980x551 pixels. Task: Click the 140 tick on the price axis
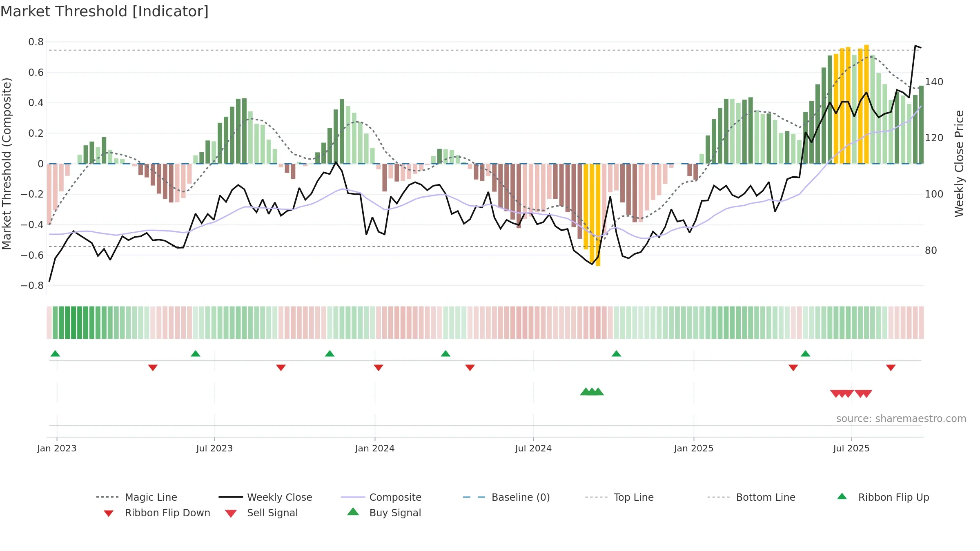934,82
